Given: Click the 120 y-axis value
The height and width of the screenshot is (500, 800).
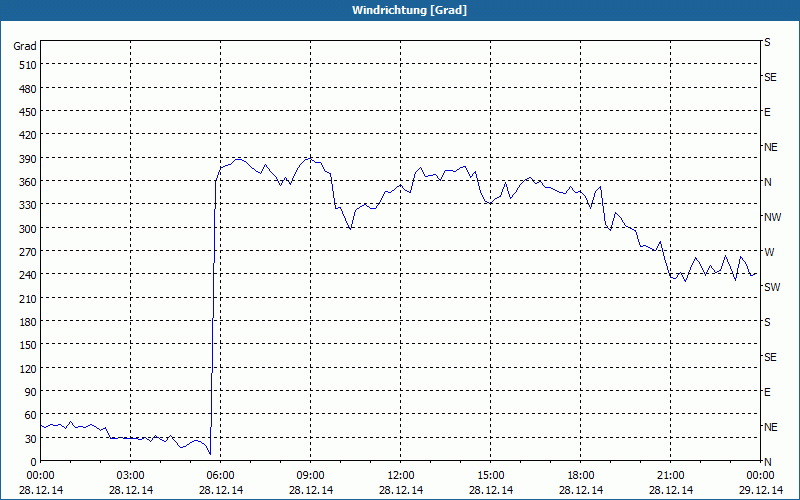Looking at the screenshot, I should pos(28,368).
